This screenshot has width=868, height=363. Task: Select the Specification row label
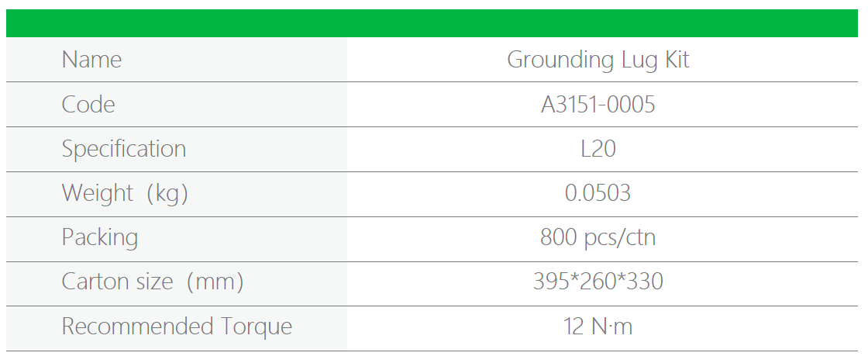pos(124,149)
